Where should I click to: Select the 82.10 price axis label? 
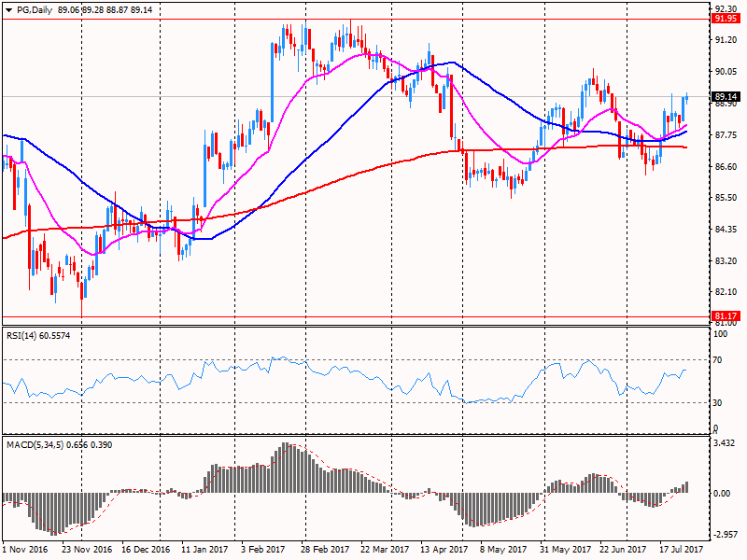click(726, 292)
